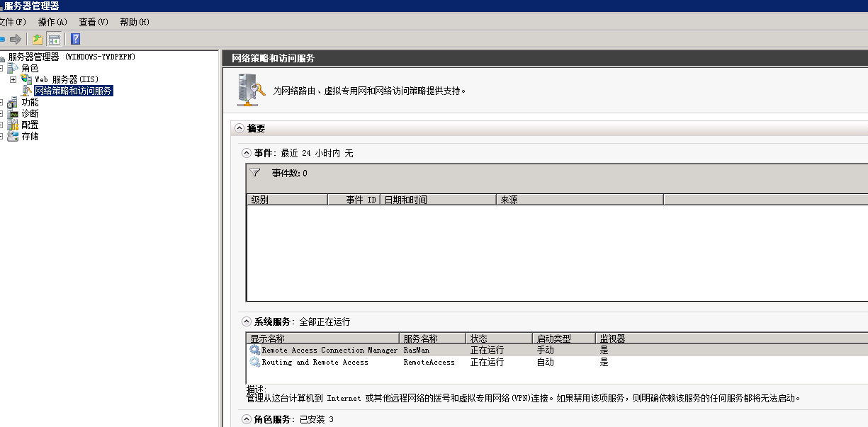Click the RasMan service name cell
The width and height of the screenshot is (868, 427).
click(417, 350)
